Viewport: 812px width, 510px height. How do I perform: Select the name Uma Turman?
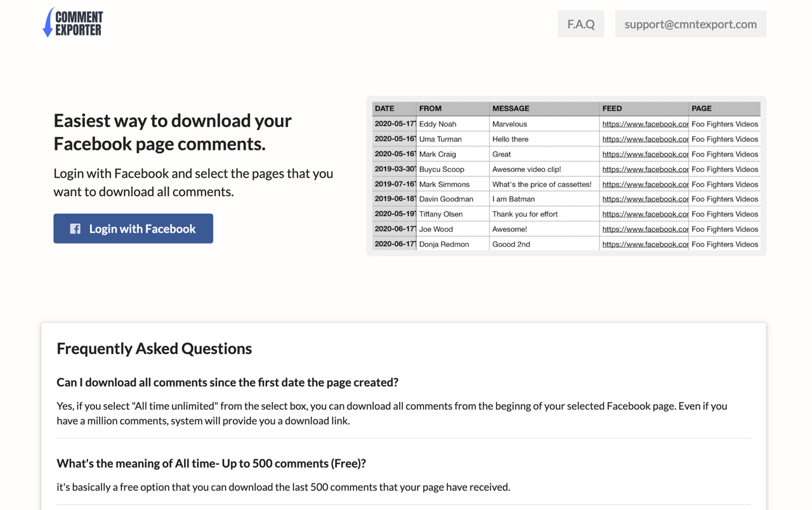pyautogui.click(x=440, y=139)
